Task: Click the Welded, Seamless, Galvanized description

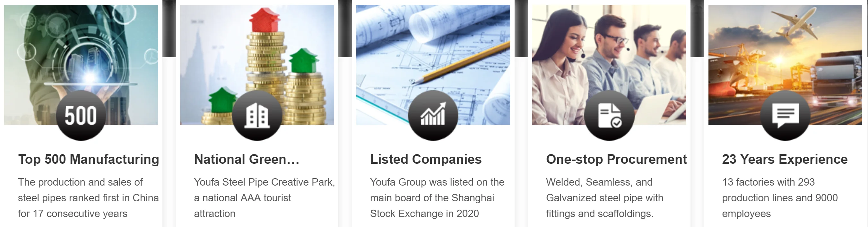Action: coord(604,198)
